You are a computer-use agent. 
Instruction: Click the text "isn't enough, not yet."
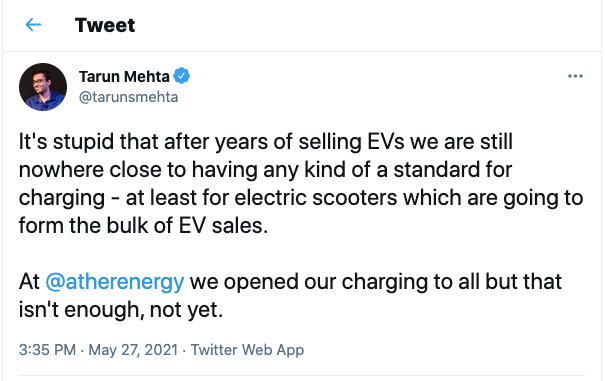[121, 310]
